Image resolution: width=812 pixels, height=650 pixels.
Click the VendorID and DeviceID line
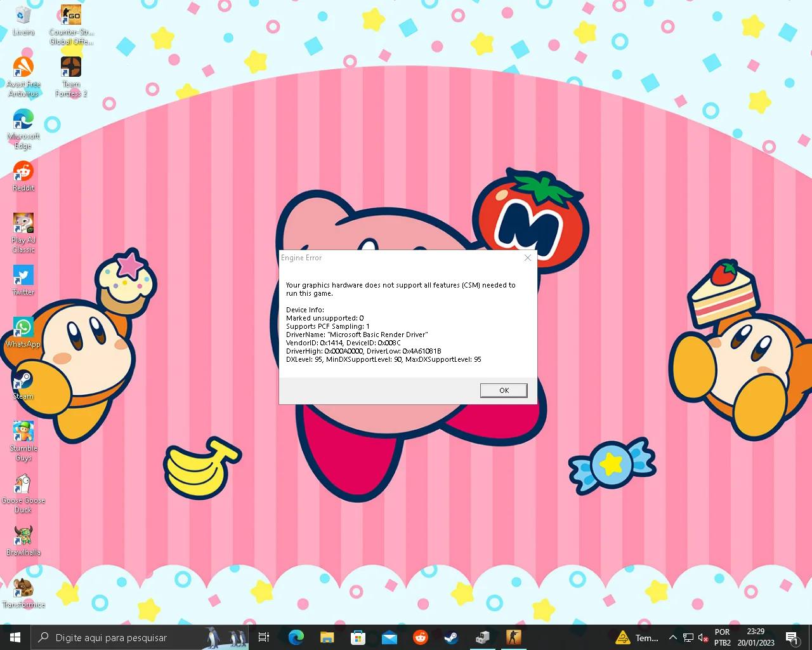[x=343, y=343]
